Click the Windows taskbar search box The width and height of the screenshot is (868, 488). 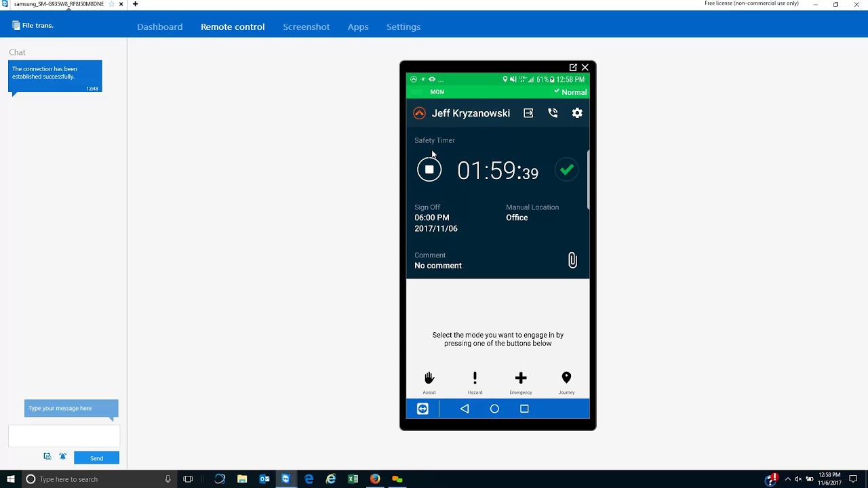[99, 479]
